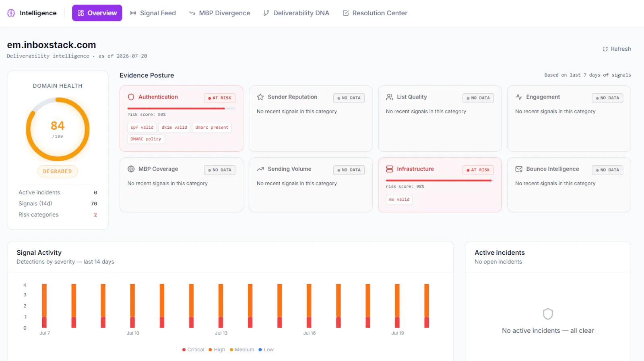Click the Refresh arrows icon
This screenshot has height=361, width=644.
coord(605,49)
